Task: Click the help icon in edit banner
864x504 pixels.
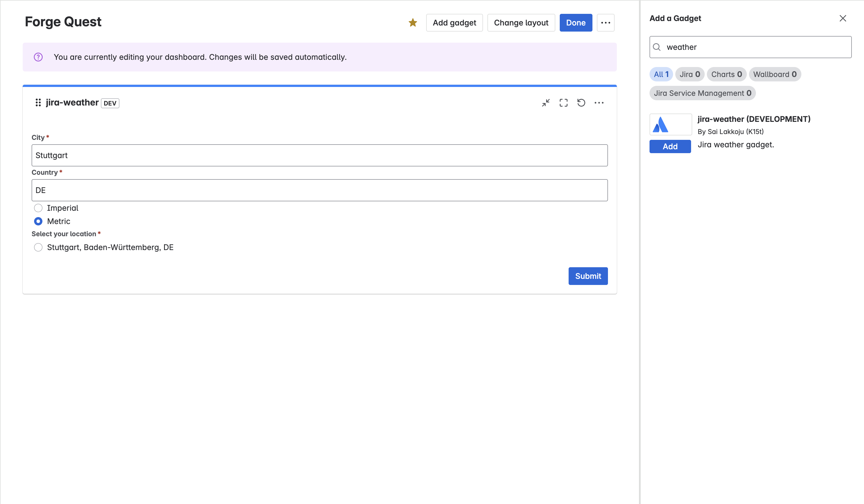Action: (38, 57)
